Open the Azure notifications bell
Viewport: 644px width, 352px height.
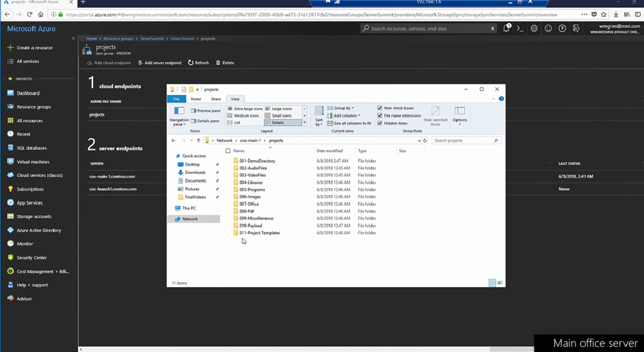[506, 28]
